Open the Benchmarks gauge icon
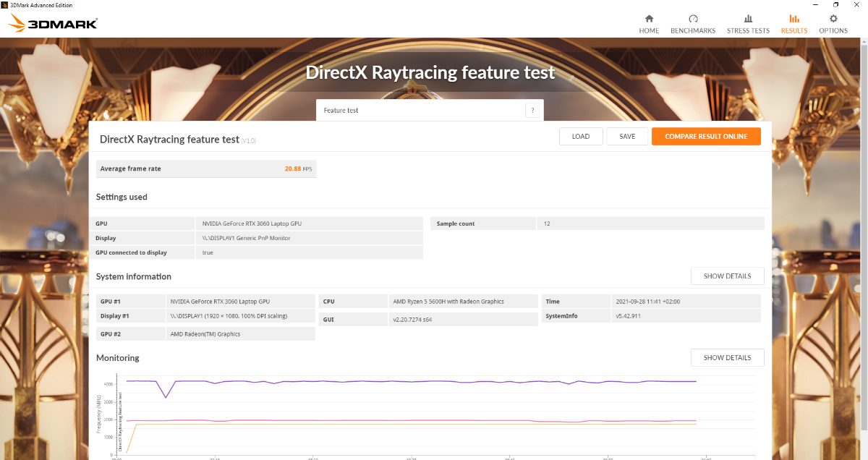Screen dimensions: 868x460 coord(693,19)
